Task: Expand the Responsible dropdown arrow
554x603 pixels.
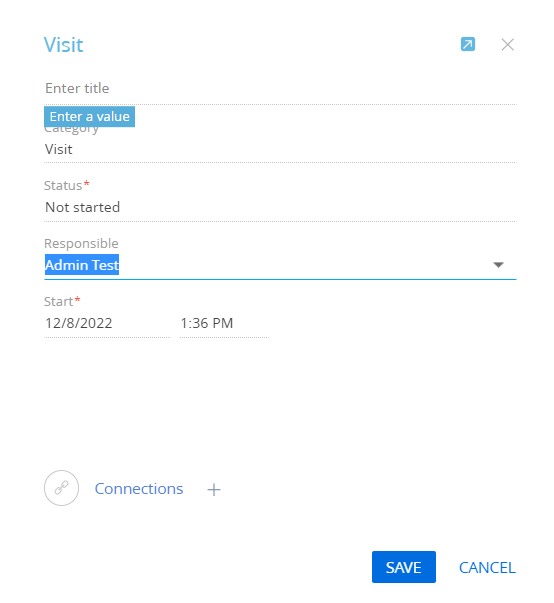Action: pyautogui.click(x=498, y=265)
